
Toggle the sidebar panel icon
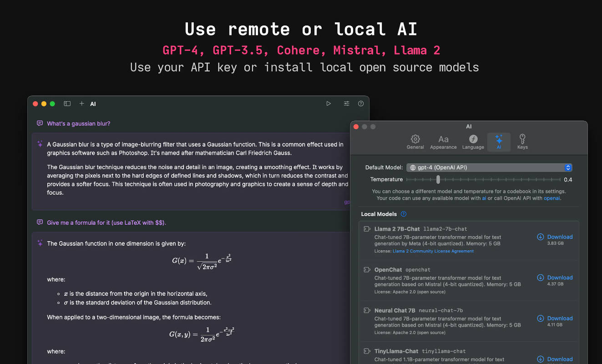(x=67, y=104)
